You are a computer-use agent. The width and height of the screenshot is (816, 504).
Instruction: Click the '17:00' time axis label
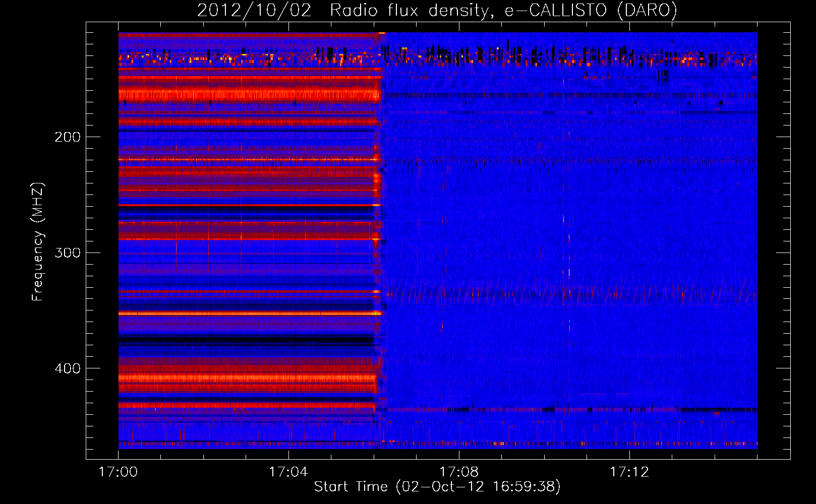pyautogui.click(x=118, y=472)
